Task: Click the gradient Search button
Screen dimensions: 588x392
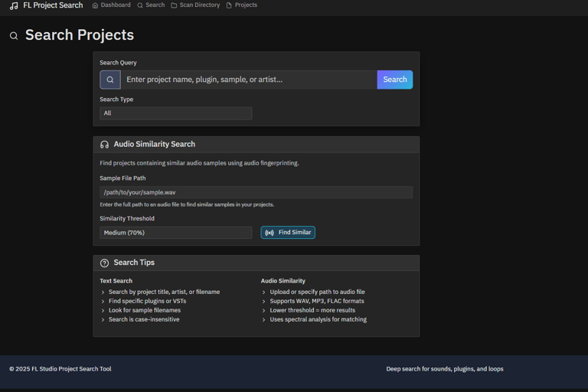Action: click(x=395, y=80)
